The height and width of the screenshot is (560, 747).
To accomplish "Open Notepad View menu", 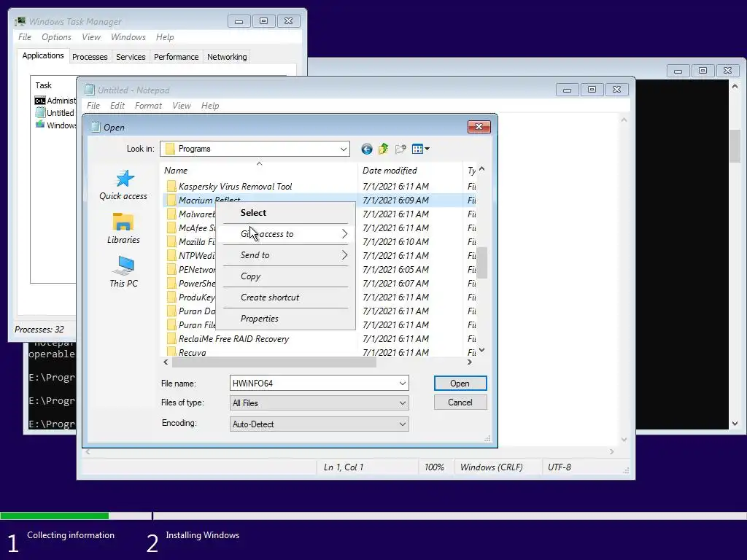I will point(182,106).
